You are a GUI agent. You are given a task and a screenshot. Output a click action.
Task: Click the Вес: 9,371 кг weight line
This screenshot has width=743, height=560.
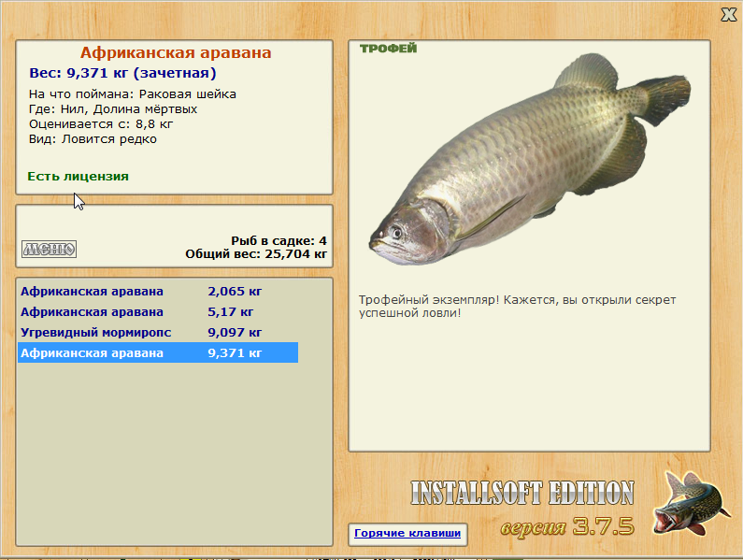click(x=122, y=73)
